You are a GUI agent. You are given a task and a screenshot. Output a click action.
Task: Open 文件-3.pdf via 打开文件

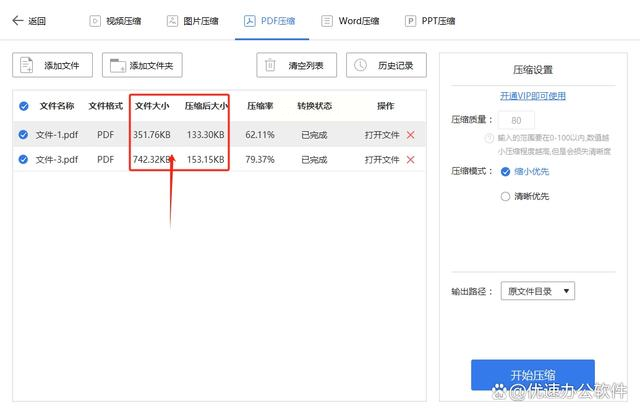pos(382,160)
